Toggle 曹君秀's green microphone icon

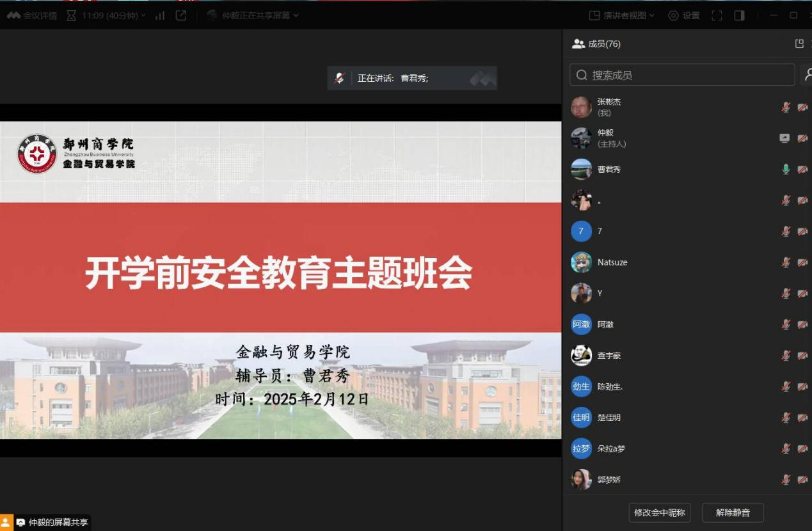786,170
